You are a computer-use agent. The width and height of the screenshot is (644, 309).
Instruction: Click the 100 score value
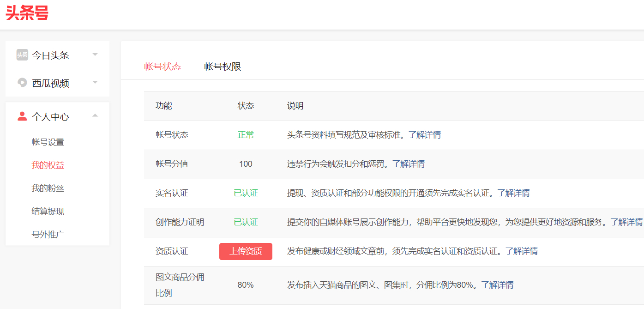click(246, 164)
